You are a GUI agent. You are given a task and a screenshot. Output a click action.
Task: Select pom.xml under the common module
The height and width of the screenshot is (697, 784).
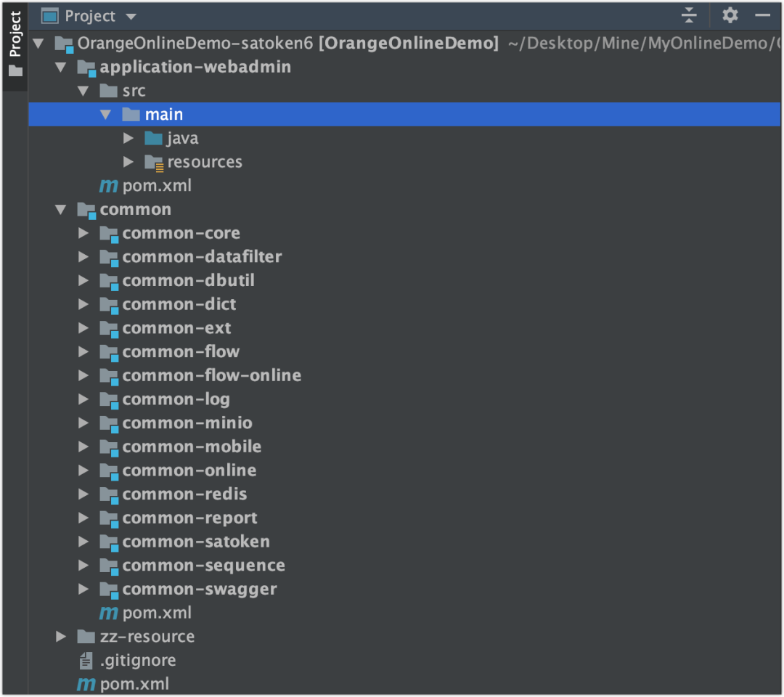point(157,613)
